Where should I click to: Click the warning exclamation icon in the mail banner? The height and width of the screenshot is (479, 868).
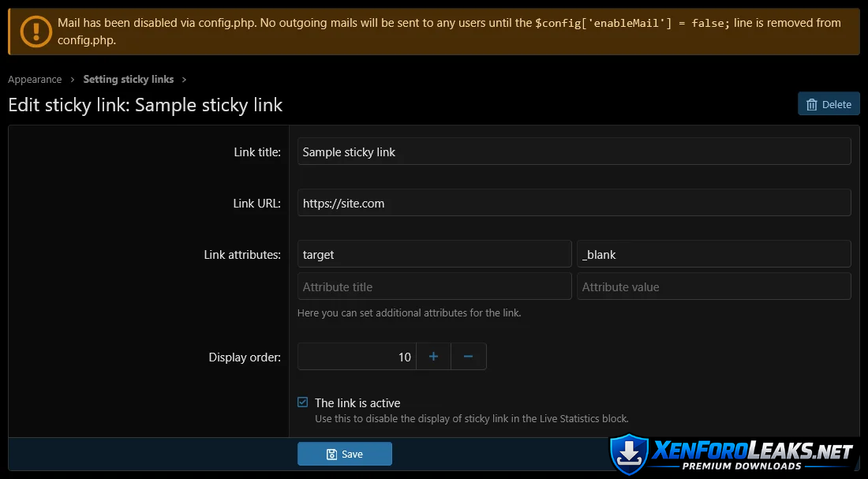(36, 32)
